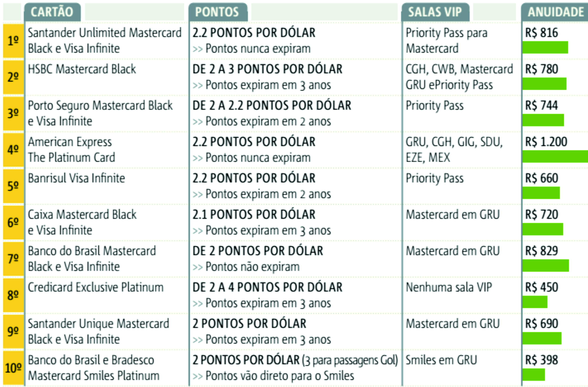
Task: Click Credicard Exclusive Platinum card name
Action: pos(96,287)
